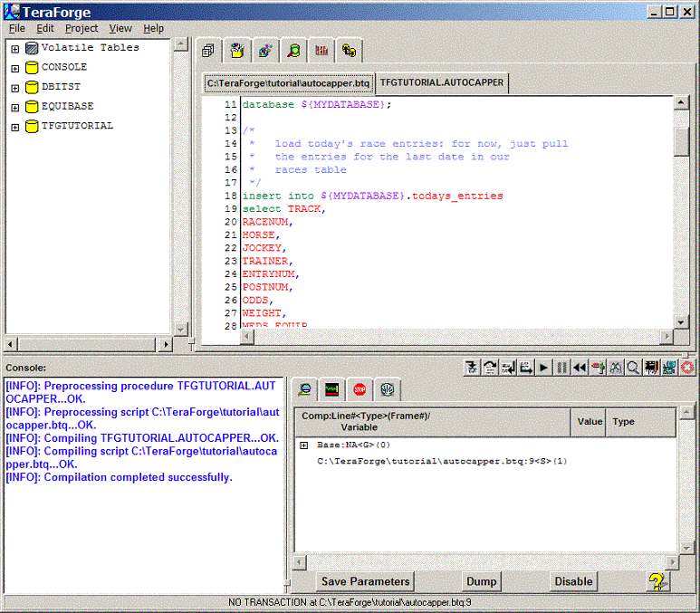Select the TFGTUTORIAL tree item
The height and width of the screenshot is (613, 700).
click(77, 126)
